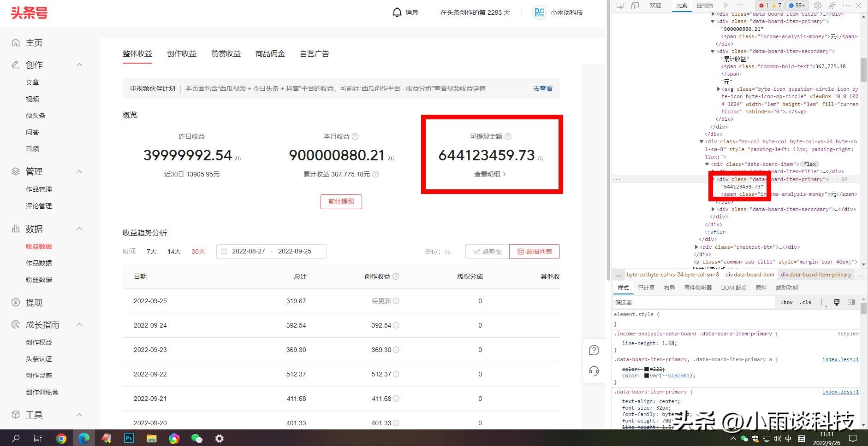Open the 创作收益 earnings tab
Screen dimensions: 868x446
(x=181, y=53)
